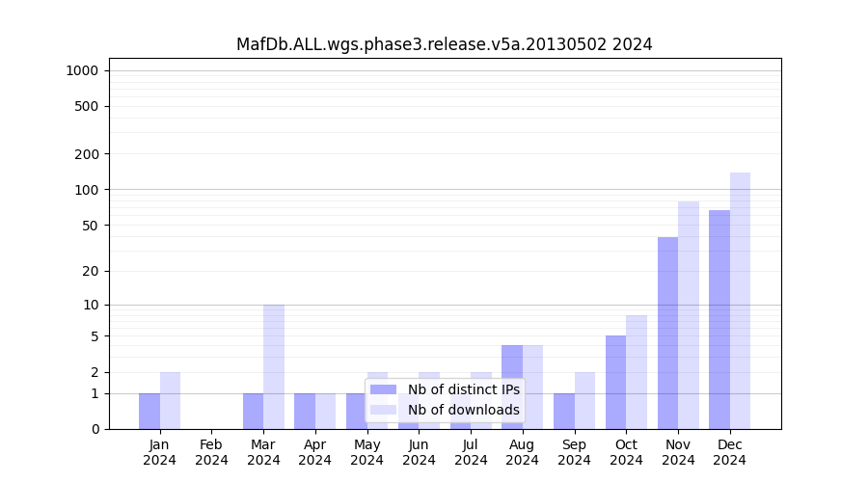Click the Dec 2024 downloads bar
868x482 pixels.
coord(740,301)
